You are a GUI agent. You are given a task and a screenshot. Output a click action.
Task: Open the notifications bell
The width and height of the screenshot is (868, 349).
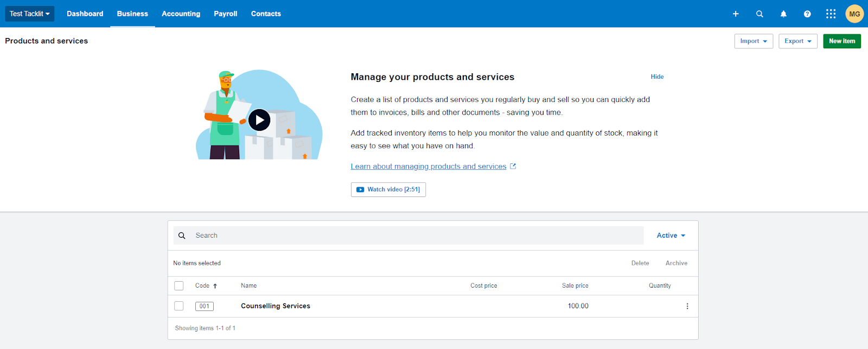point(783,14)
